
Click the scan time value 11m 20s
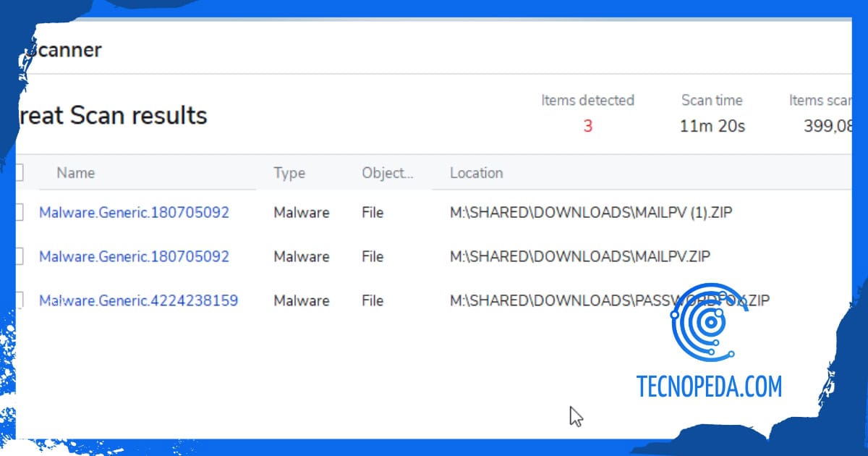click(712, 126)
